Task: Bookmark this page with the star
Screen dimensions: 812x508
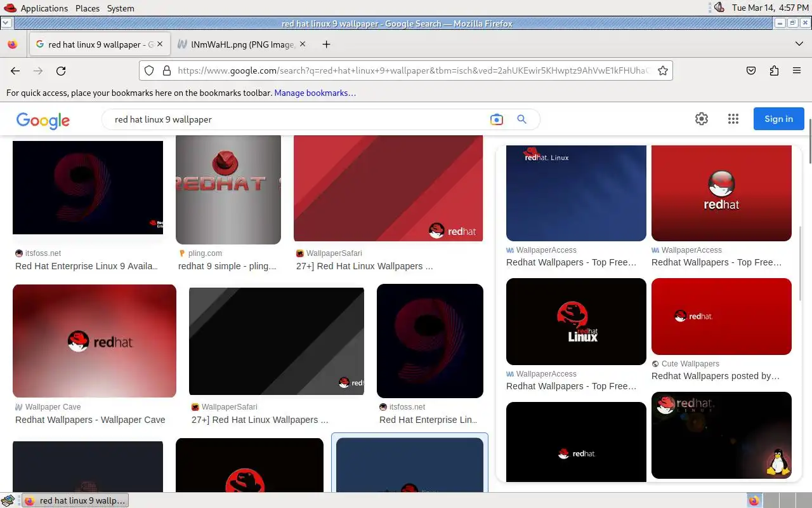Action: [663, 71]
